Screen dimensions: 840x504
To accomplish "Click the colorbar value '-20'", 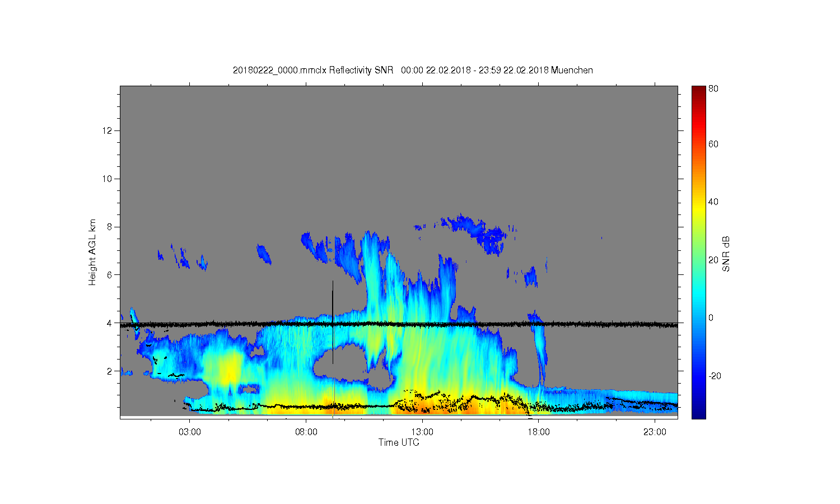I will point(715,376).
